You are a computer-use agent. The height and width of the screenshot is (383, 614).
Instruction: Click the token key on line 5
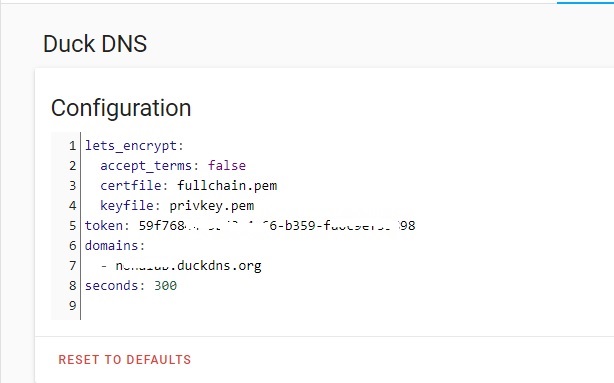click(104, 226)
